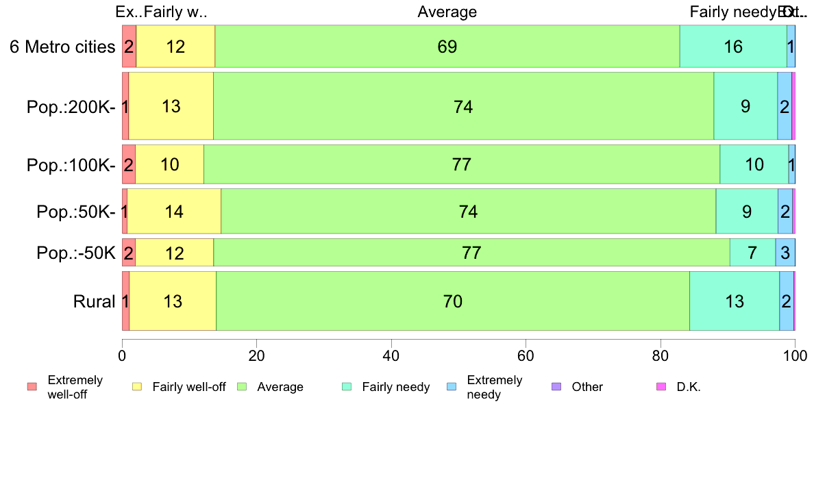Click the Rural row label
Image resolution: width=814 pixels, height=504 pixels.
(x=94, y=301)
